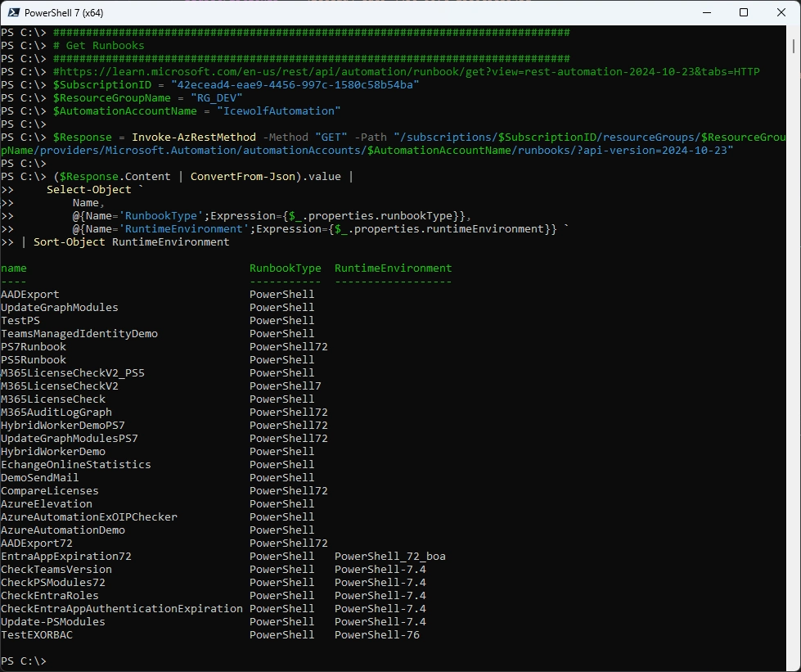The height and width of the screenshot is (672, 801).
Task: Click the PowerShell icon in the title bar
Action: (14, 13)
